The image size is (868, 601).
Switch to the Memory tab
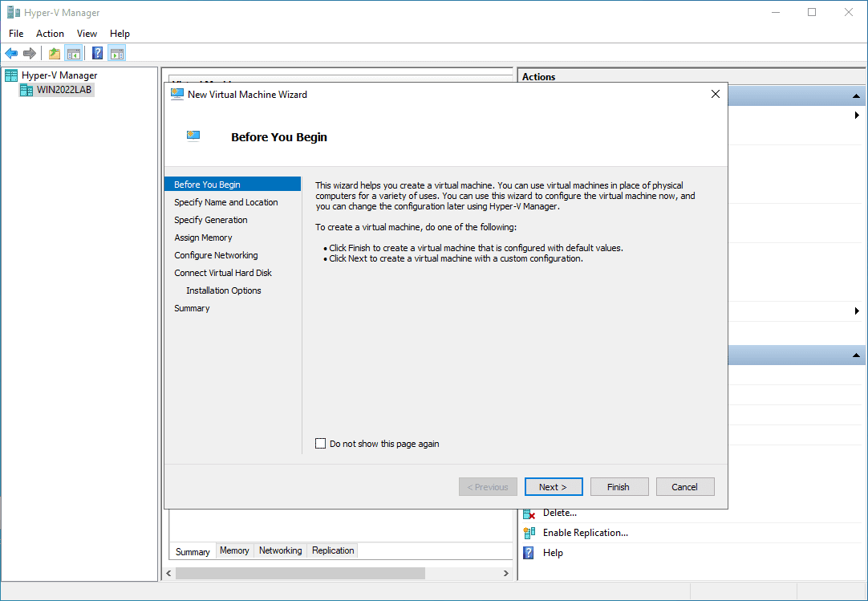pyautogui.click(x=234, y=550)
